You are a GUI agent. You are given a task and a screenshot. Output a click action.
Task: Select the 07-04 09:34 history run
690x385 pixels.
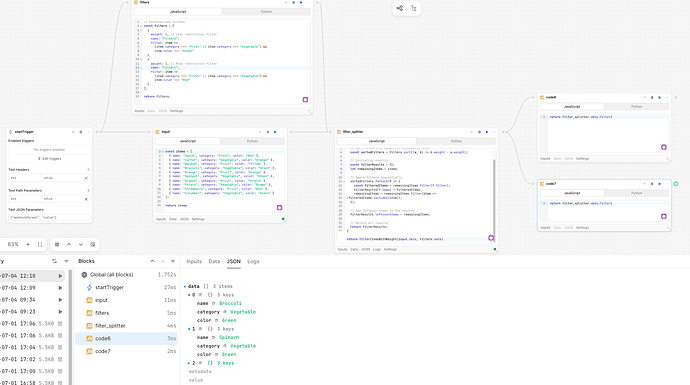point(32,300)
